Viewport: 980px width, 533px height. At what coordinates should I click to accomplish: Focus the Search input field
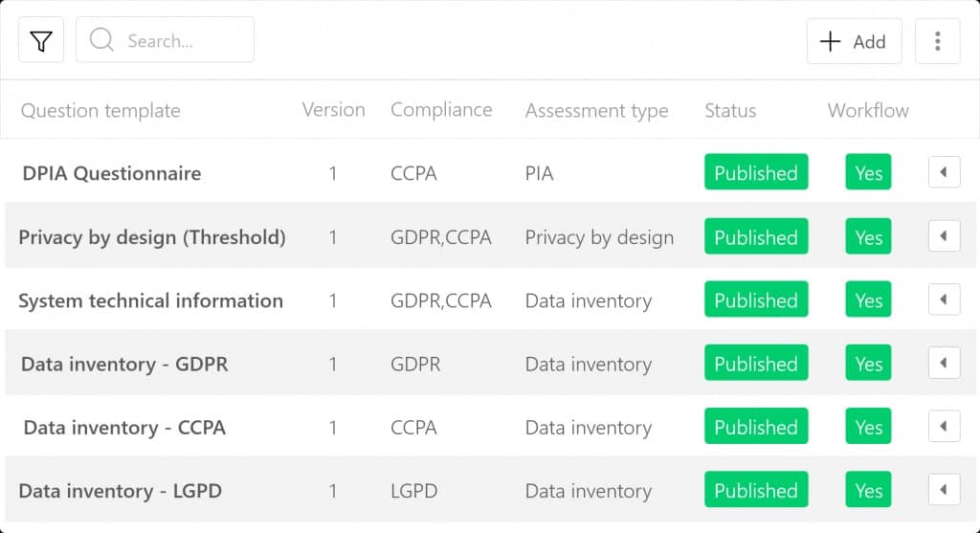click(165, 40)
